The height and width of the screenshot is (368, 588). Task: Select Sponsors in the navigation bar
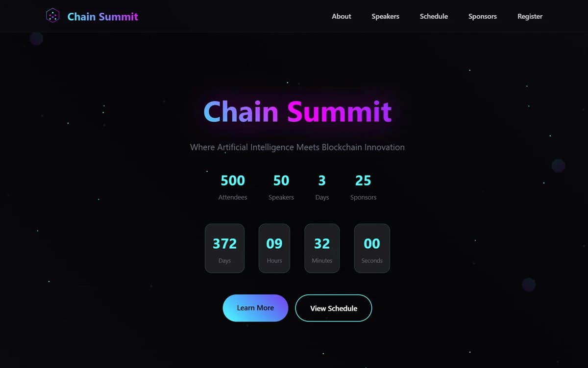point(482,16)
